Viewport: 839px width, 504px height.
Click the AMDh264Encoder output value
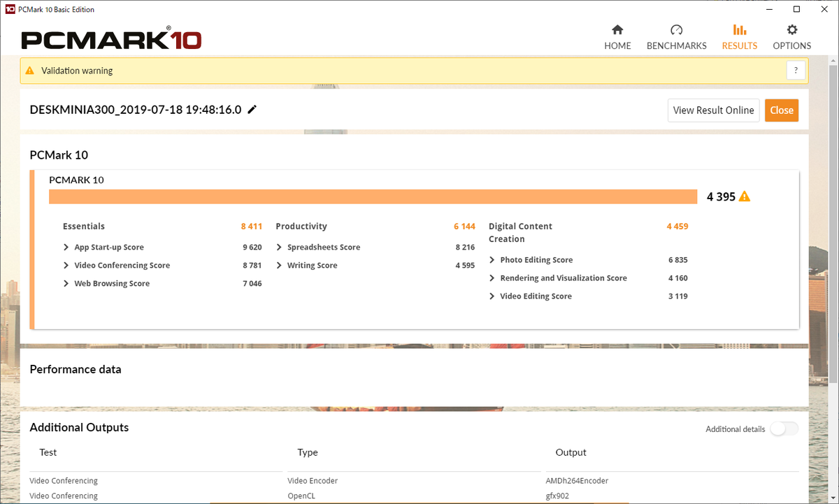tap(577, 481)
